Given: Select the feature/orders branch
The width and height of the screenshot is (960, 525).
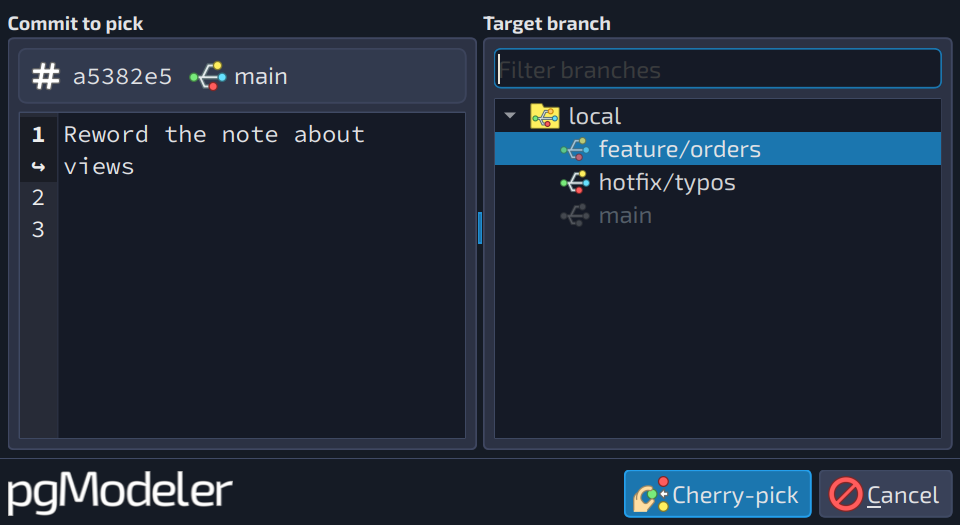Looking at the screenshot, I should point(718,149).
